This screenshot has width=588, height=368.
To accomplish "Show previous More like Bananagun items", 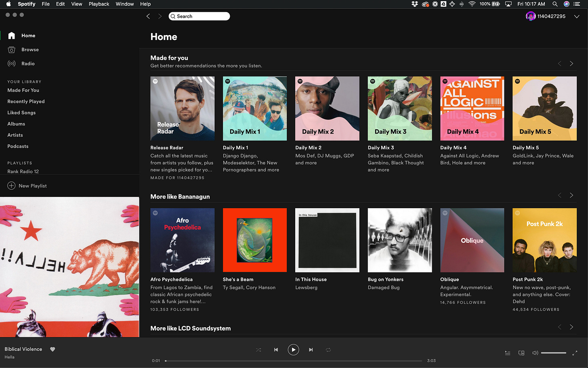I will pos(560,195).
